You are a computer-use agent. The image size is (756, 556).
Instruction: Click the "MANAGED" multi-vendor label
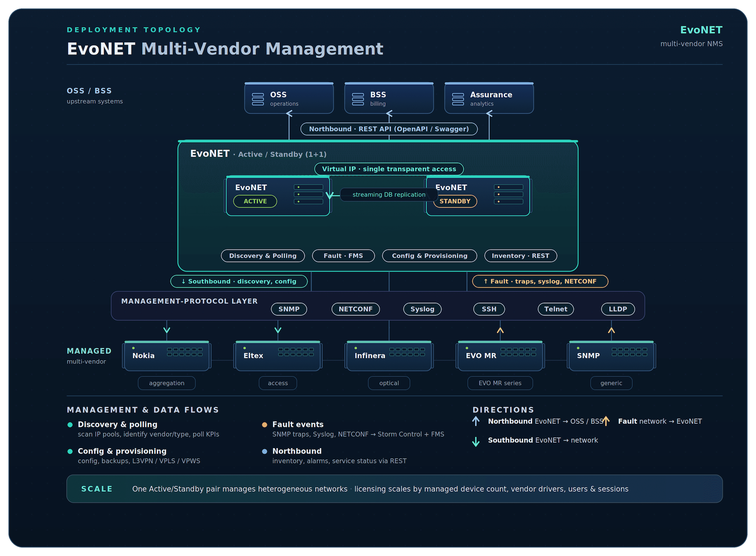pyautogui.click(x=89, y=351)
